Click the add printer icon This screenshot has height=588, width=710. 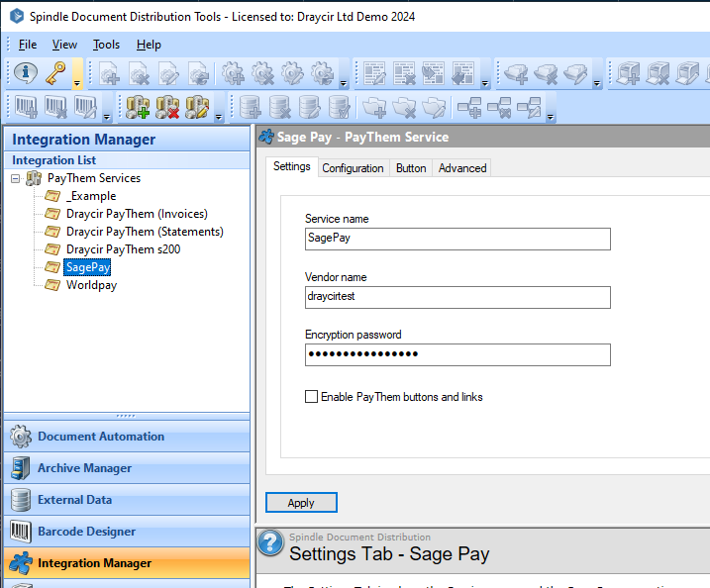coord(629,73)
